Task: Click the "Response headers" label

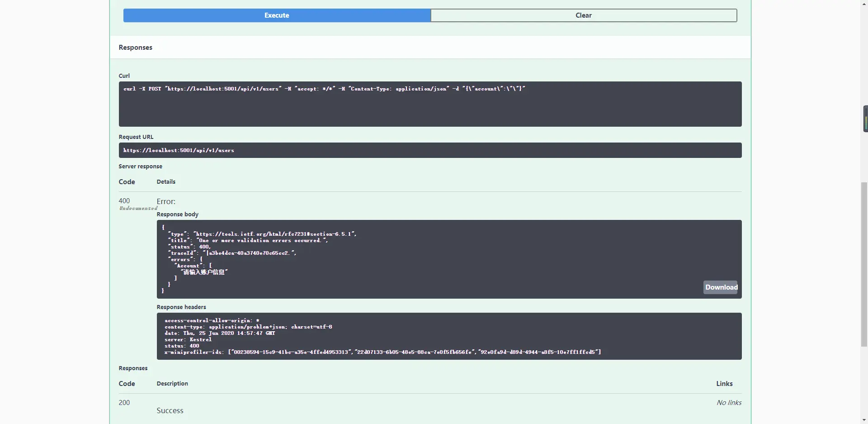Action: [181, 307]
